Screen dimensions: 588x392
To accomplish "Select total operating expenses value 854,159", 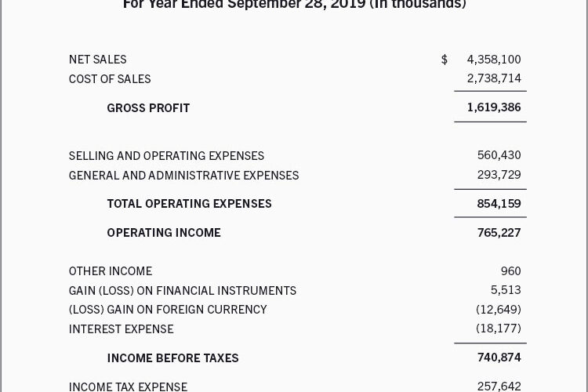I will pyautogui.click(x=499, y=204).
